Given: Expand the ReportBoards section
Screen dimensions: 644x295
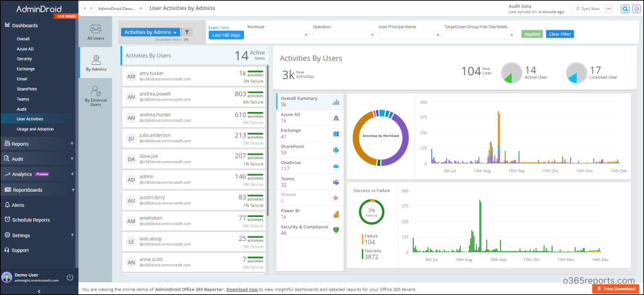Looking at the screenshot, I should 72,189.
